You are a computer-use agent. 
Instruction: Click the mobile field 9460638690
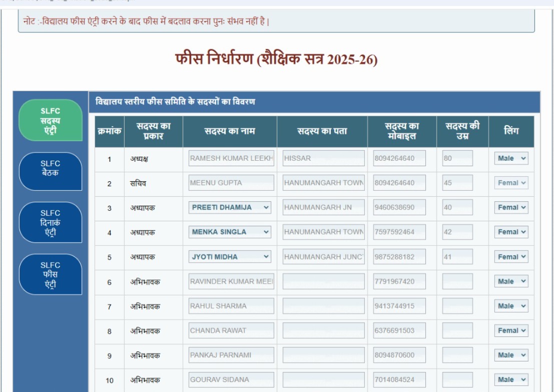399,207
